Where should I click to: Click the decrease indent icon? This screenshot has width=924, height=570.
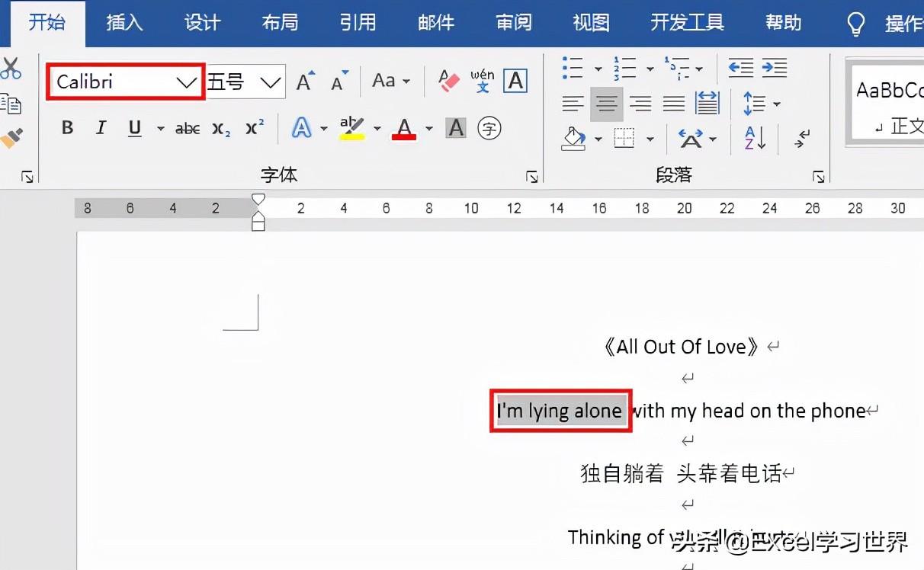pyautogui.click(x=740, y=68)
